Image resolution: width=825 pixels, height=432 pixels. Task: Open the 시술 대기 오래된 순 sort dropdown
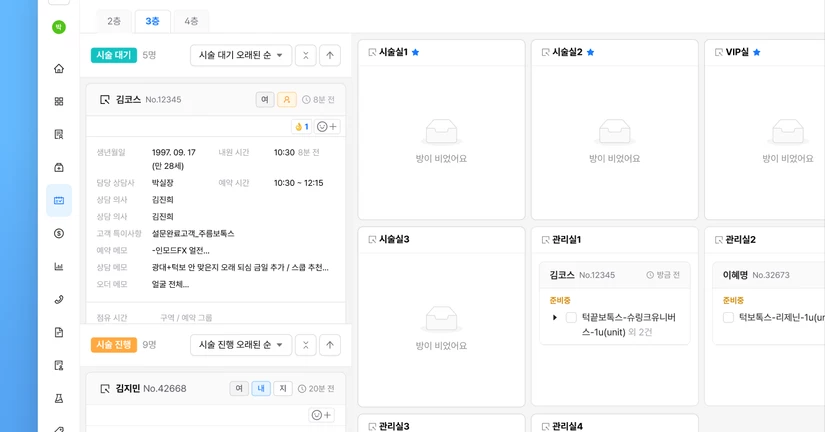coord(240,56)
